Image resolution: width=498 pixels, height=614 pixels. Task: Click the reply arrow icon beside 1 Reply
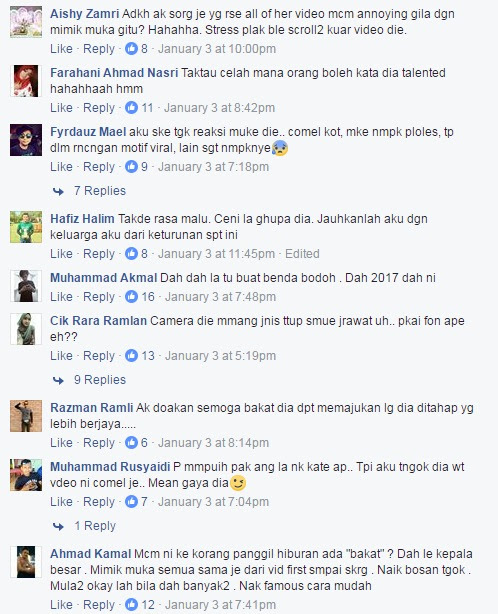(x=58, y=526)
